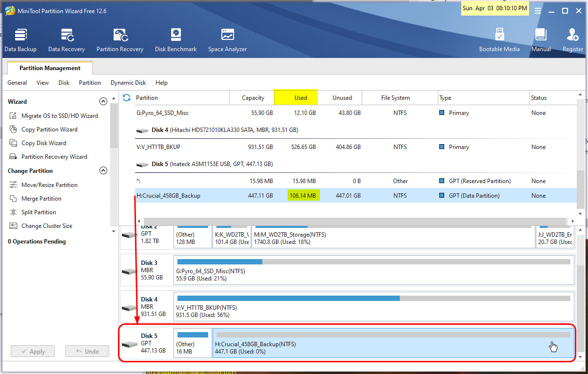588x374 pixels.
Task: Select the G:Pyro_64_SSD_Misc partition row
Action: (355, 113)
